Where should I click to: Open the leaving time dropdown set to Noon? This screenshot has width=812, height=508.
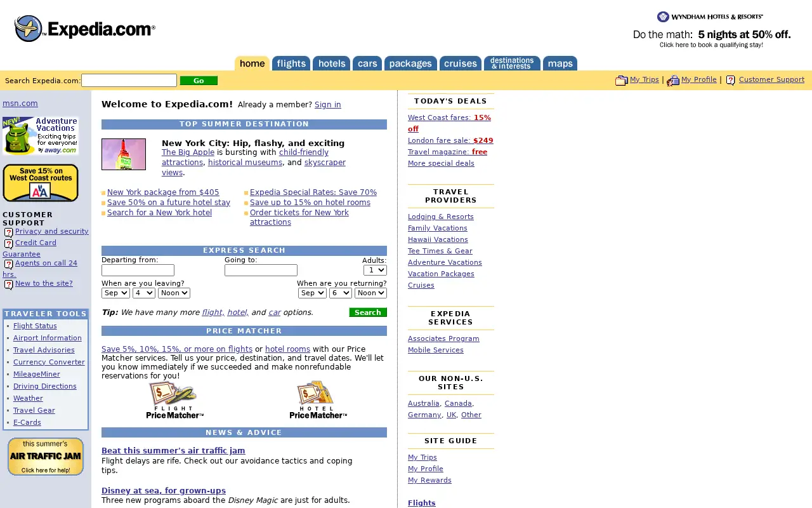[x=174, y=293]
